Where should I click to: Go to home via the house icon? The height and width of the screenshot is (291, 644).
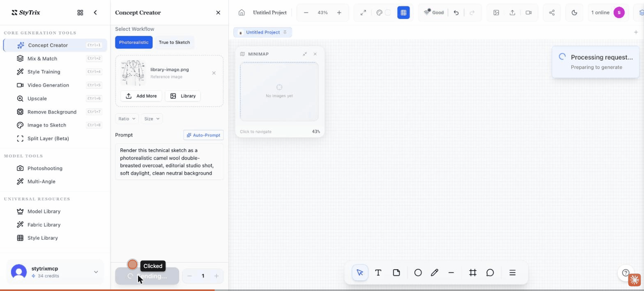241,13
